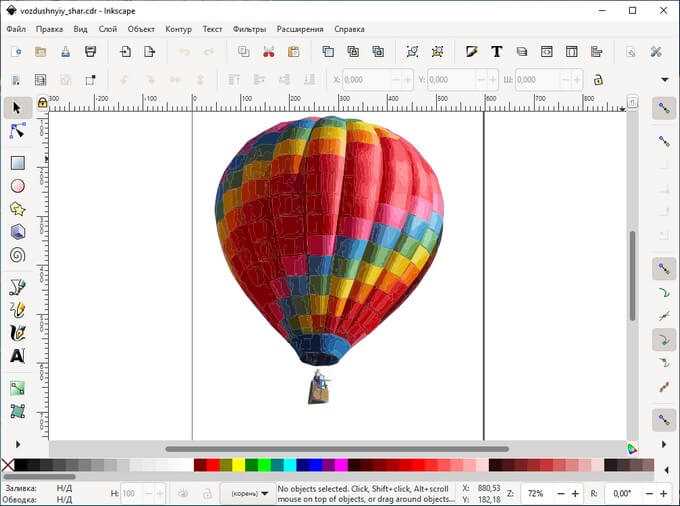Increase the zoom percentage

coord(575,493)
